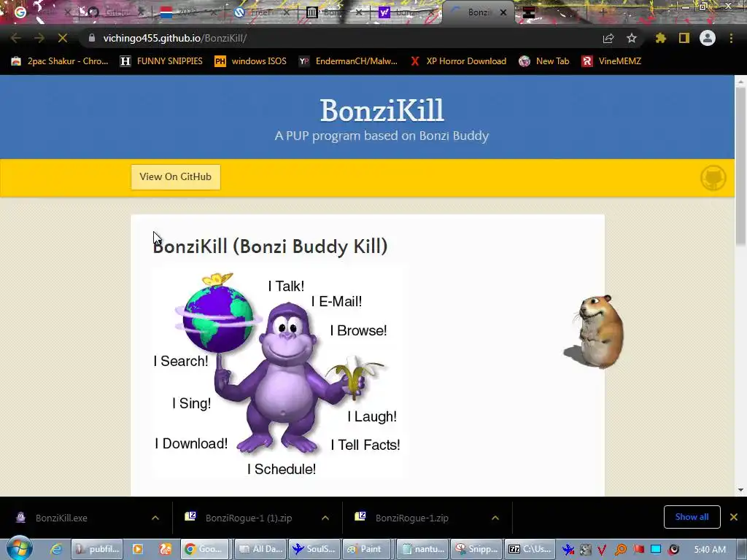747x560 pixels.
Task: Click the hamster character on the page
Action: pos(595,332)
